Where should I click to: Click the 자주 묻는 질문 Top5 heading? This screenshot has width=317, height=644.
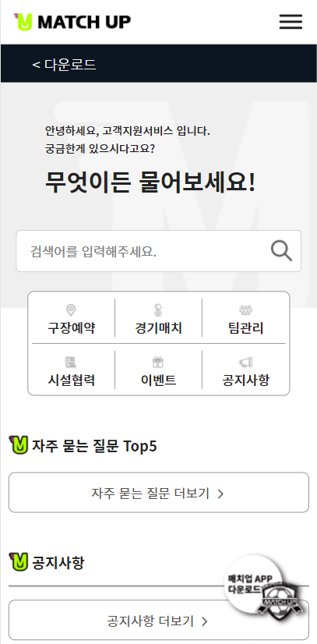[x=94, y=446]
